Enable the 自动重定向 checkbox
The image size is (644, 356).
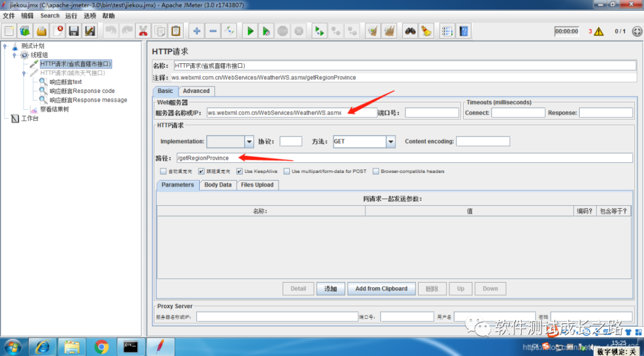tap(163, 171)
